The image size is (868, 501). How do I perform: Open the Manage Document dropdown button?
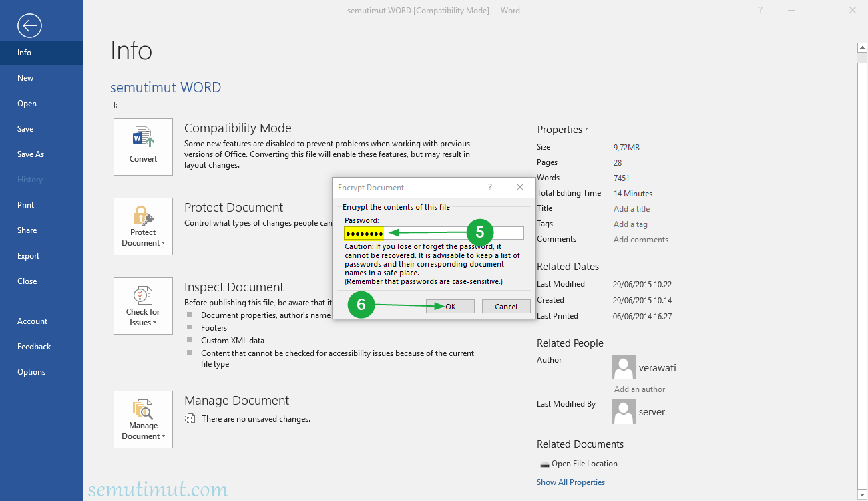[143, 420]
